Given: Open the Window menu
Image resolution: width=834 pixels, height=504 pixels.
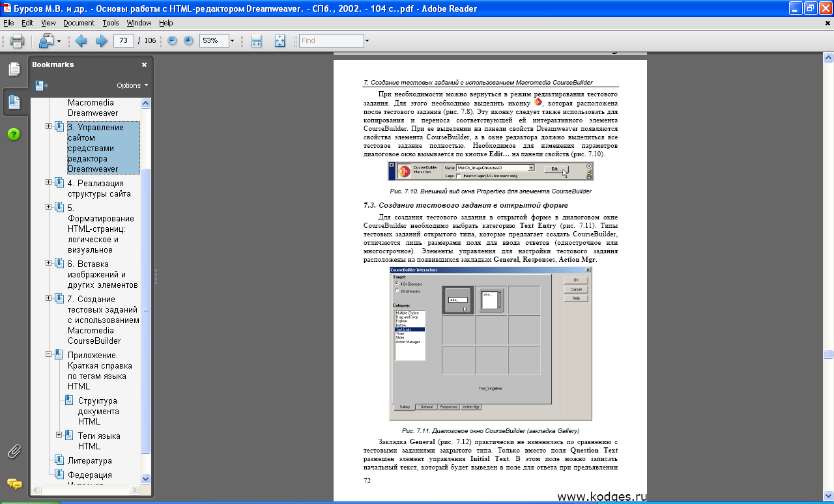Looking at the screenshot, I should click(139, 23).
